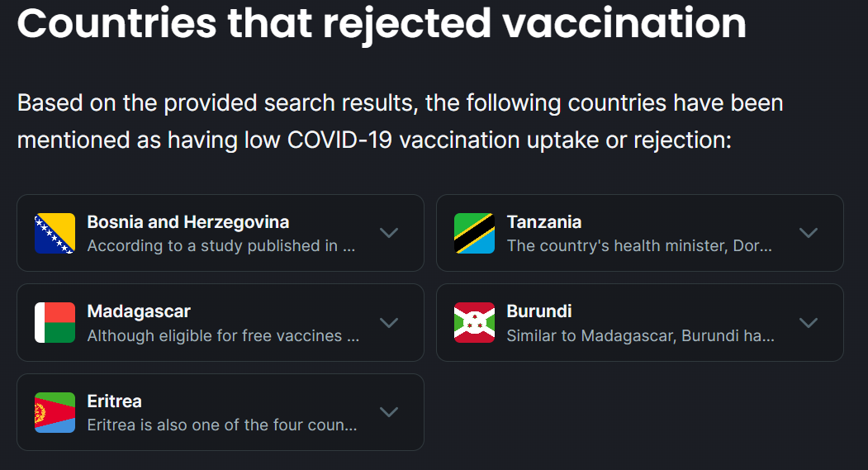The image size is (868, 470).
Task: Click the Burundi country name
Action: pyautogui.click(x=538, y=311)
